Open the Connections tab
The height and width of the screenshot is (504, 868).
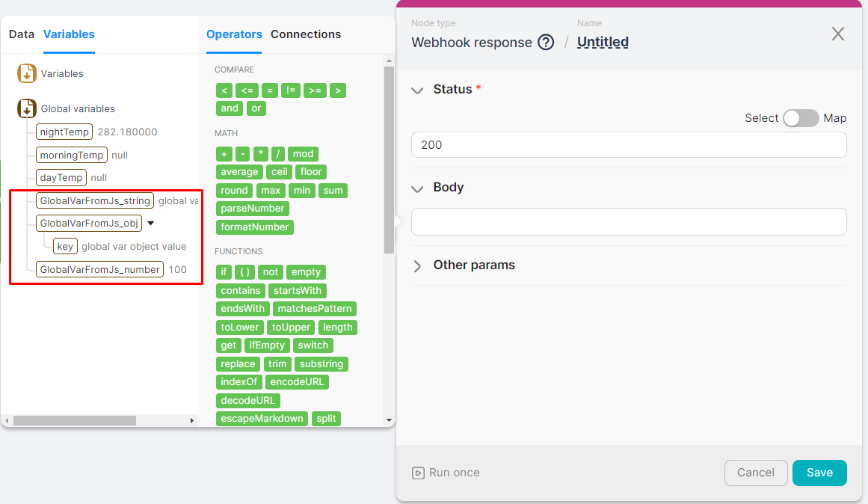(x=305, y=34)
